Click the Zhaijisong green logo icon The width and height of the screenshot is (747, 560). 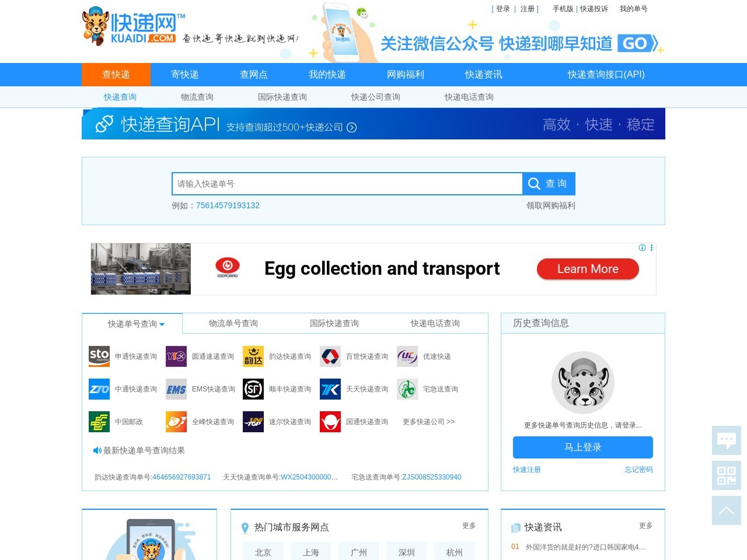(407, 389)
